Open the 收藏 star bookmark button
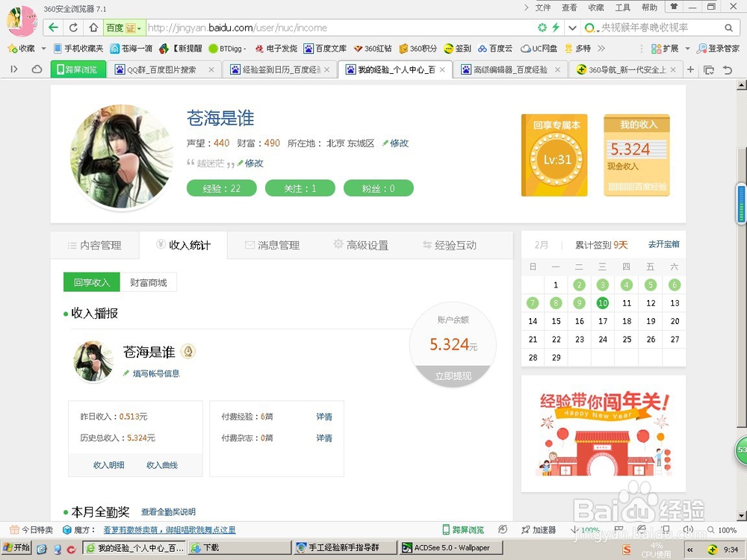Screen dimensions: 747x560 point(21,49)
